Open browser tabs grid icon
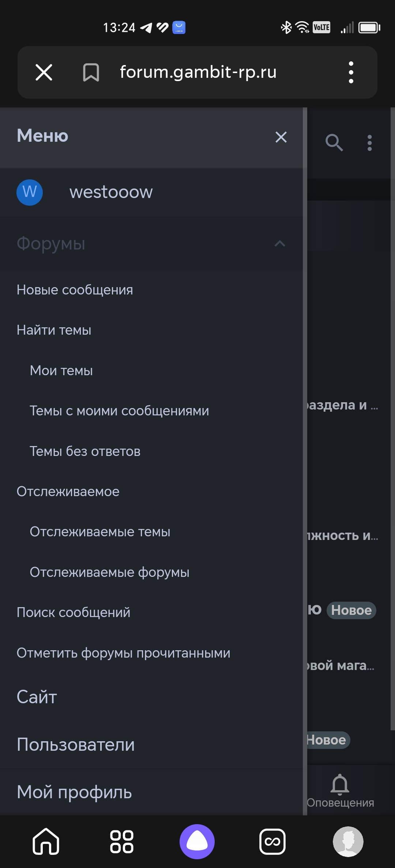The height and width of the screenshot is (868, 395). (122, 841)
